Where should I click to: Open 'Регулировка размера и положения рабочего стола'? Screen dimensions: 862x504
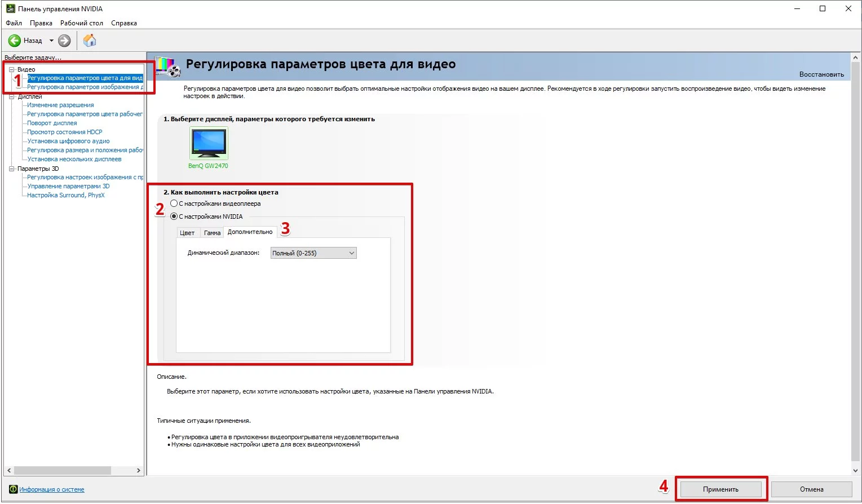point(85,150)
